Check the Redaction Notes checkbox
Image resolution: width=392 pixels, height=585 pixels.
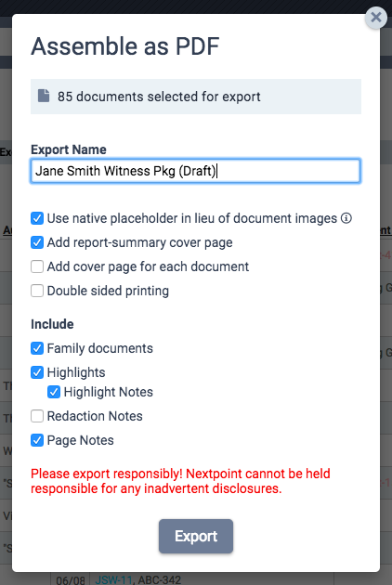click(37, 416)
